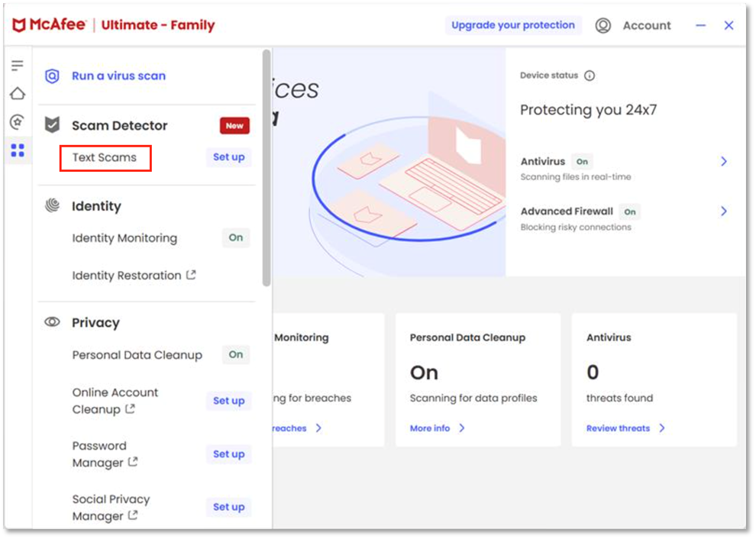Select the Privacy eye icon
756x539 pixels.
(50, 322)
